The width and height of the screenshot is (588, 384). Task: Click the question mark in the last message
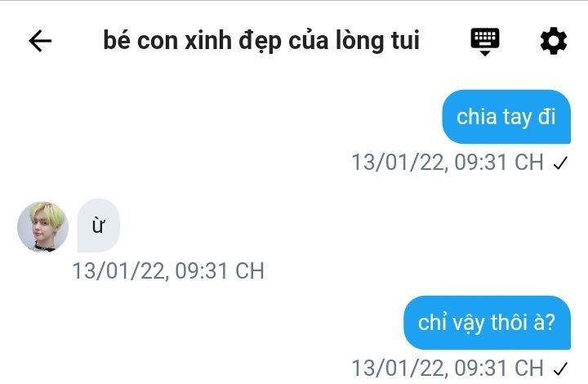(x=549, y=322)
